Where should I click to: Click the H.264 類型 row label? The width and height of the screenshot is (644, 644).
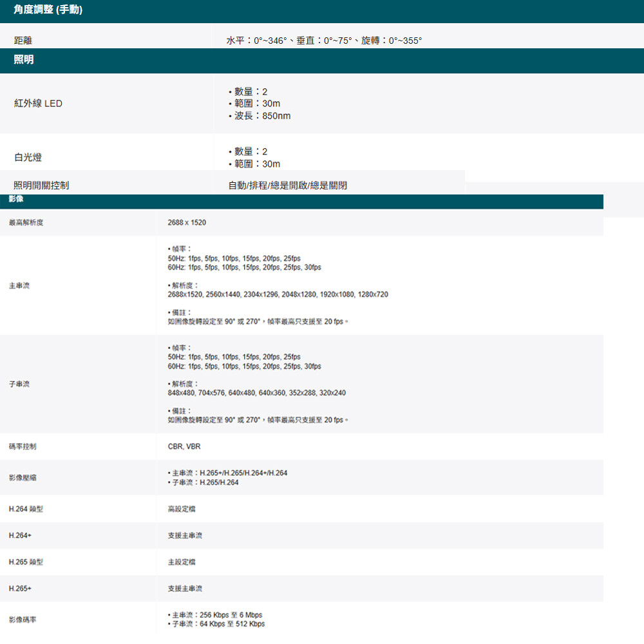tap(26, 509)
